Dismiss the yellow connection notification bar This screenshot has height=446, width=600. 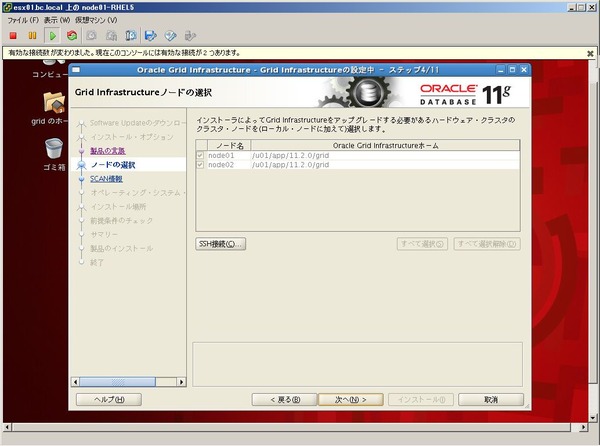(590, 54)
